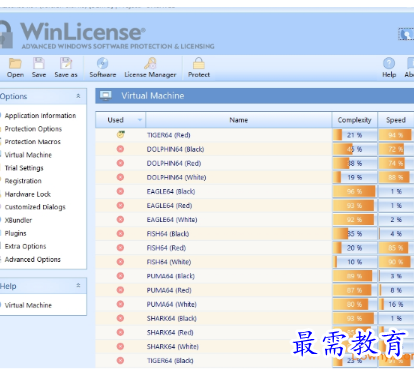The width and height of the screenshot is (414, 375).
Task: Select the EAGLE64 (White) name cell
Action: coord(239,220)
